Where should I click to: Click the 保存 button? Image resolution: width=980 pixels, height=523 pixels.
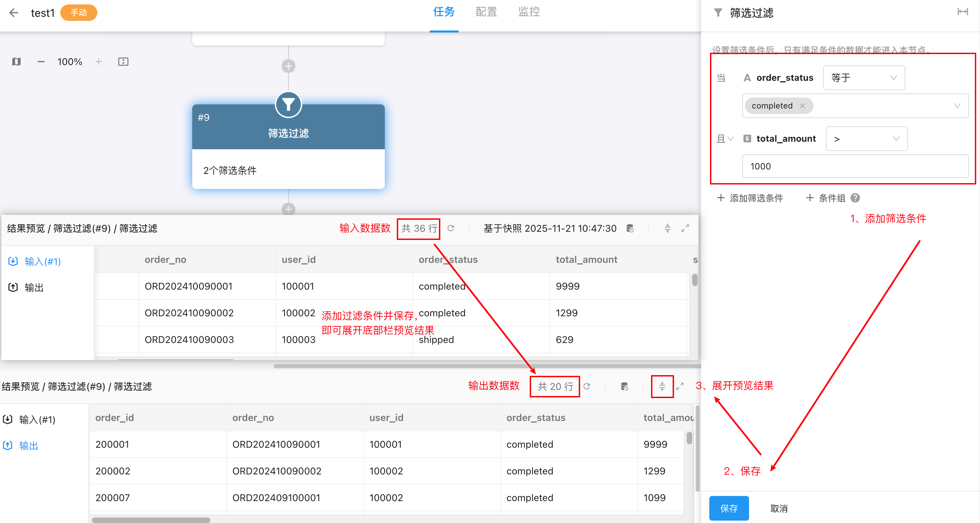tap(728, 508)
